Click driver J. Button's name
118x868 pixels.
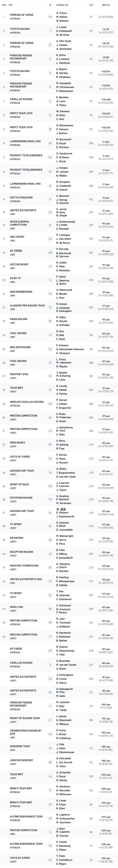(62, 133)
